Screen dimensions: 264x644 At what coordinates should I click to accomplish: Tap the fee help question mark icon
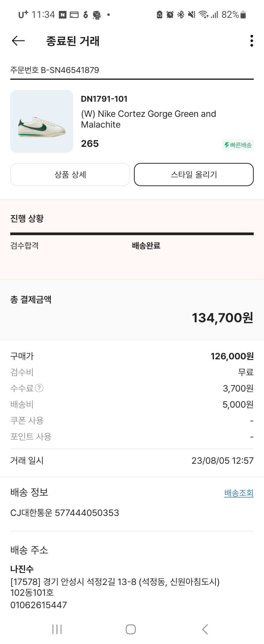pos(39,388)
